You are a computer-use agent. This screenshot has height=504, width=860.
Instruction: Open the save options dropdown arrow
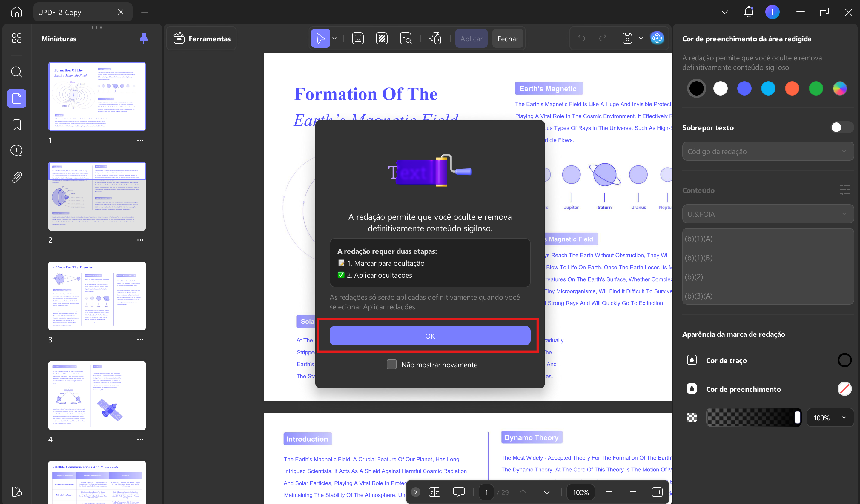641,38
